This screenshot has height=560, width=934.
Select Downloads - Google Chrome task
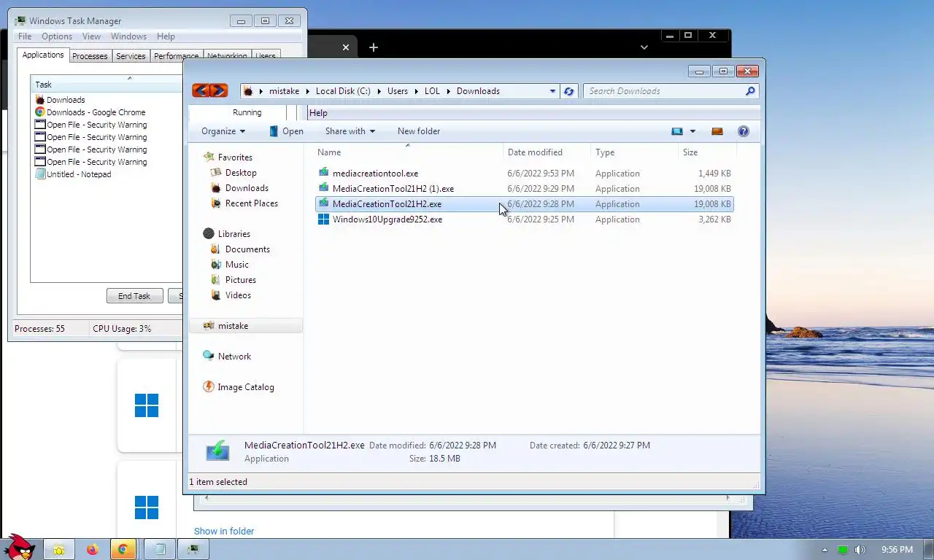click(96, 112)
